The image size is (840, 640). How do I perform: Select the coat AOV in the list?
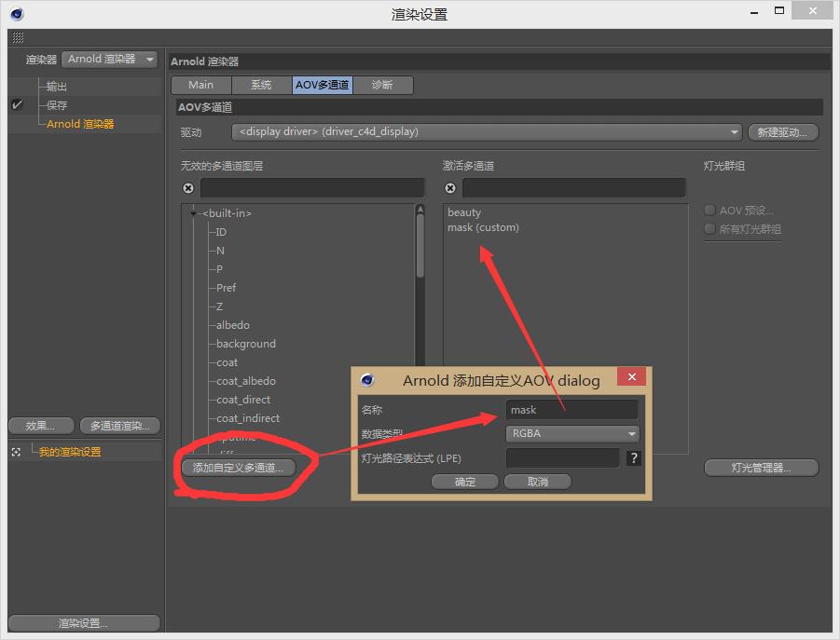[227, 362]
